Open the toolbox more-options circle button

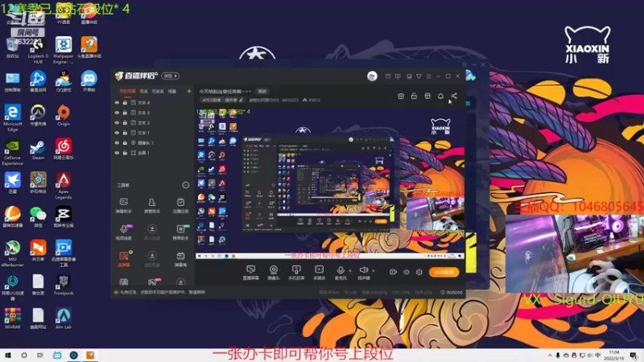pyautogui.click(x=186, y=185)
